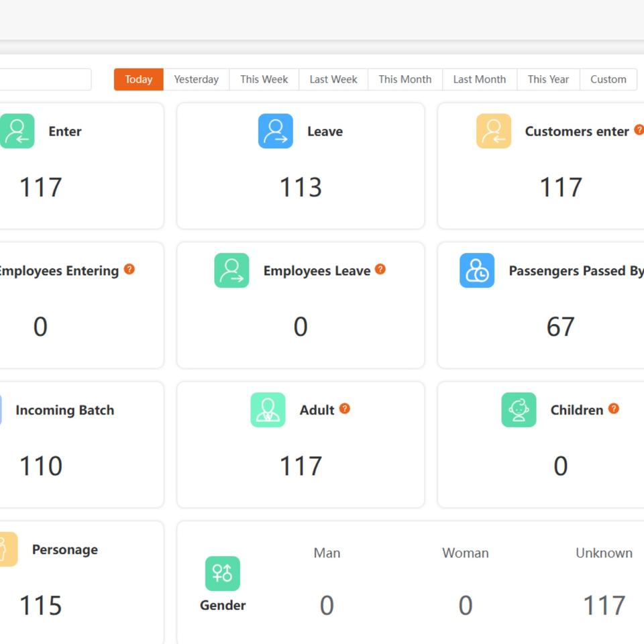Choose the Last Month filter
Screen dimensions: 644x644
[479, 79]
